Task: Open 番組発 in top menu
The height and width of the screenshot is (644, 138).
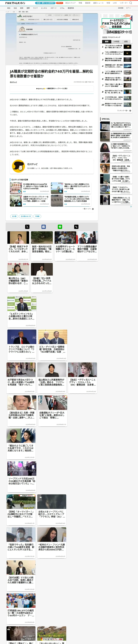Action: pos(88,3)
